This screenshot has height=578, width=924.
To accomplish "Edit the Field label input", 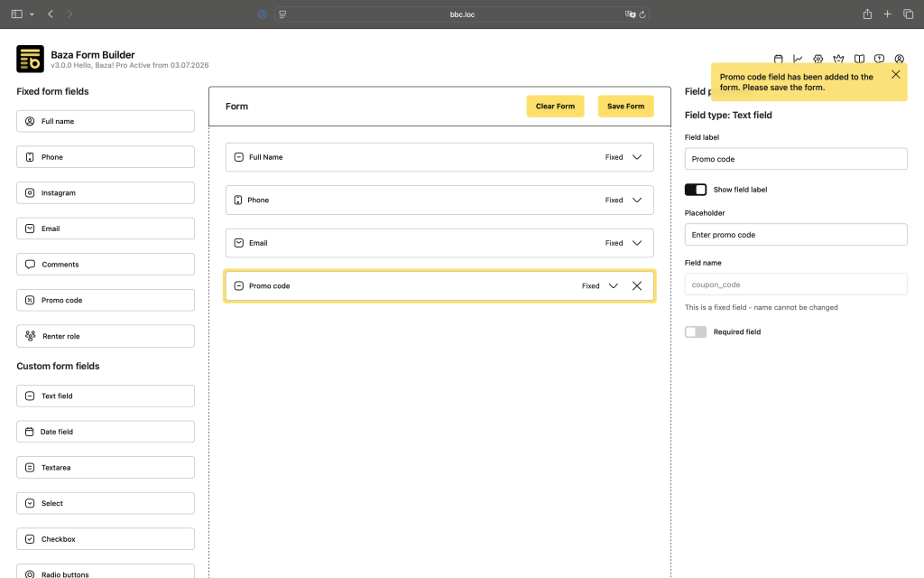I will 796,159.
